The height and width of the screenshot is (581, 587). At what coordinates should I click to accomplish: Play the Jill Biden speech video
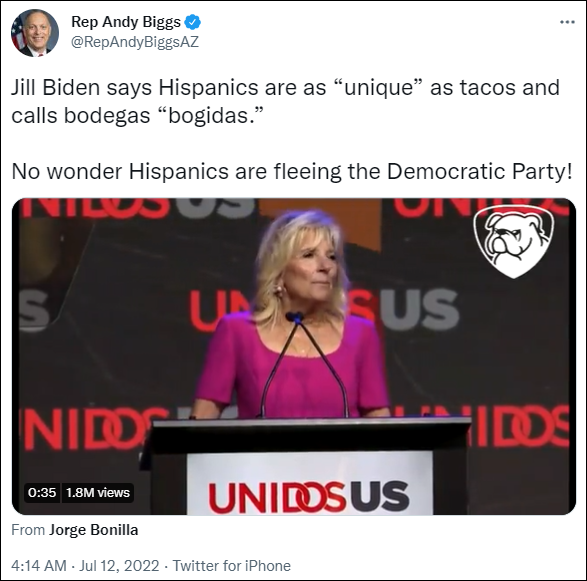tap(294, 356)
